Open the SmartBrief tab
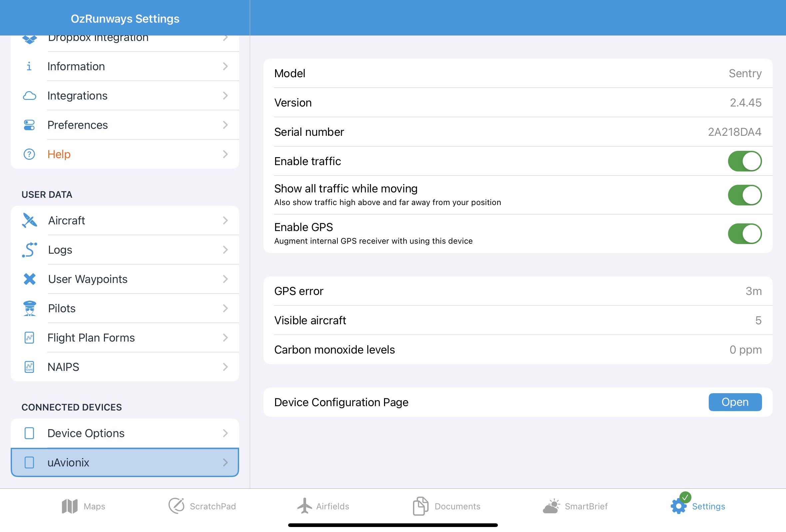 pos(575,506)
